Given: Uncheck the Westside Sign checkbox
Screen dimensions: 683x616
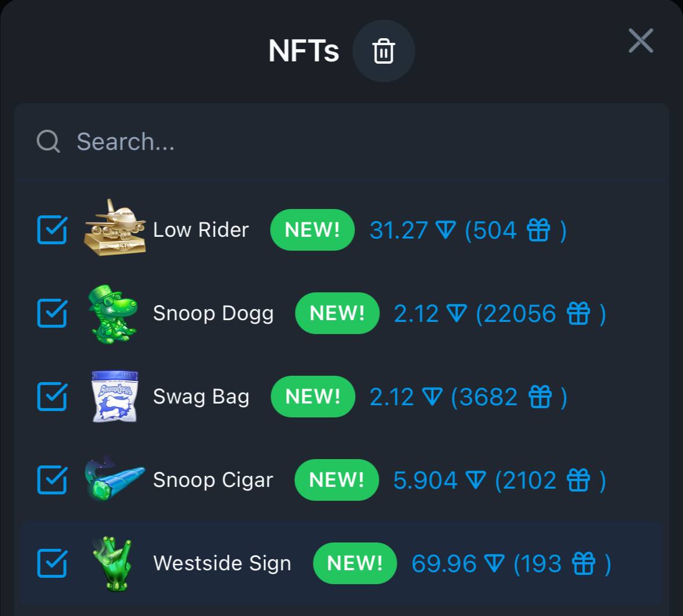Looking at the screenshot, I should [52, 563].
